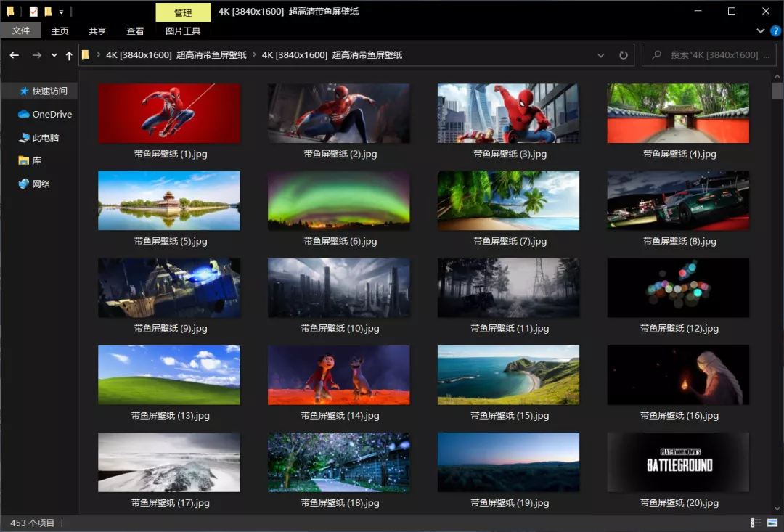This screenshot has height=532, width=784.
Task: Click the forward navigation arrow
Action: point(36,55)
